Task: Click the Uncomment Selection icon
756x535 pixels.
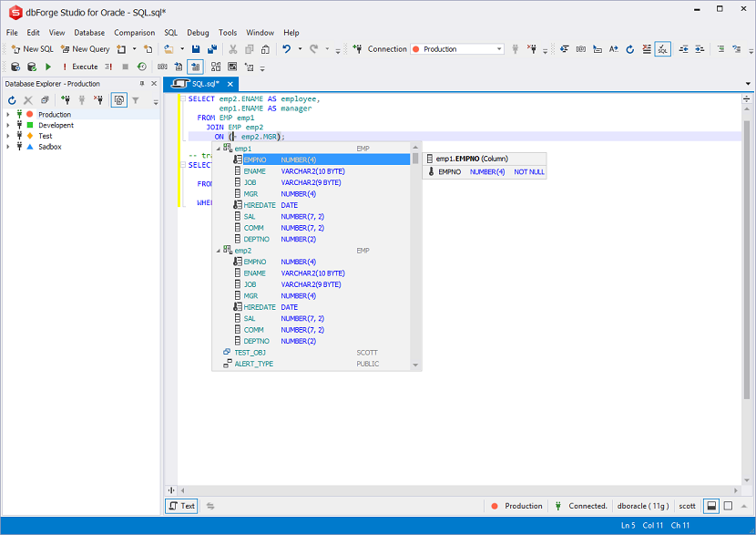Action: 737,49
